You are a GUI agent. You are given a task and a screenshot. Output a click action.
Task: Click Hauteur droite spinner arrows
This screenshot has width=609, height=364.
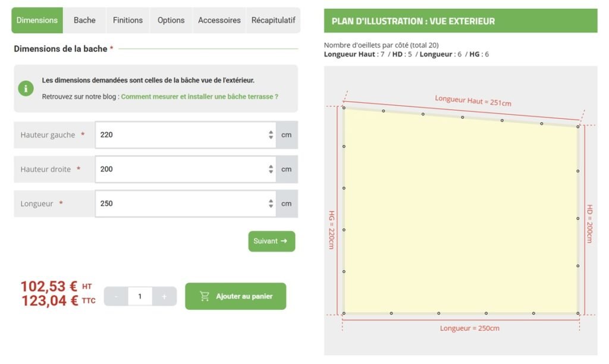coord(271,169)
